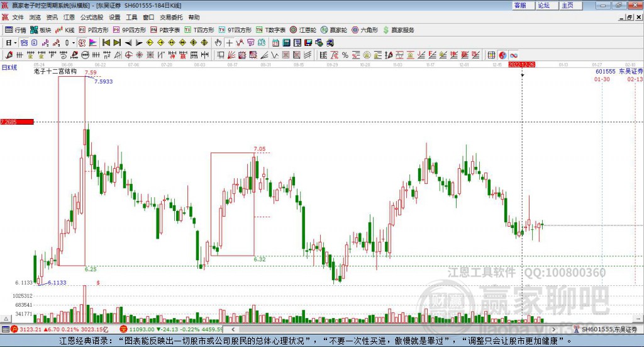Click the calendar date icon

pos(275,43)
